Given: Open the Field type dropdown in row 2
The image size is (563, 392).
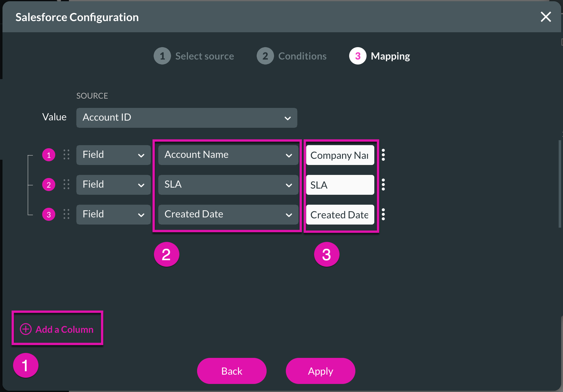Looking at the screenshot, I should click(114, 185).
